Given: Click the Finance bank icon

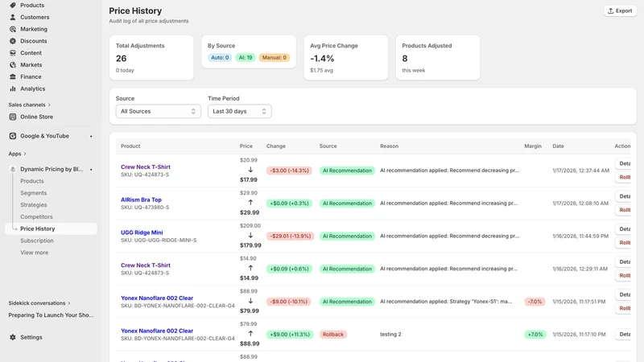Looking at the screenshot, I should click(13, 76).
